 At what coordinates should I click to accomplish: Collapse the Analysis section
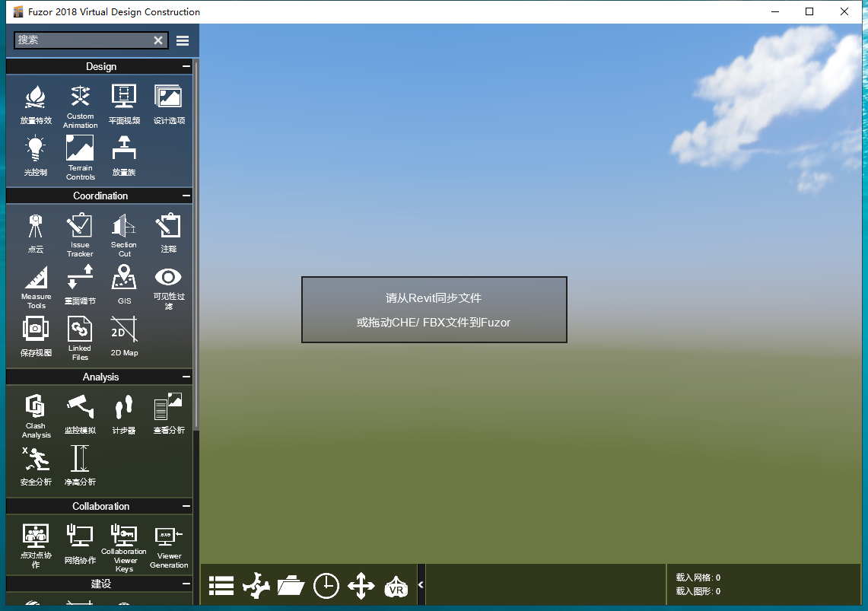186,377
